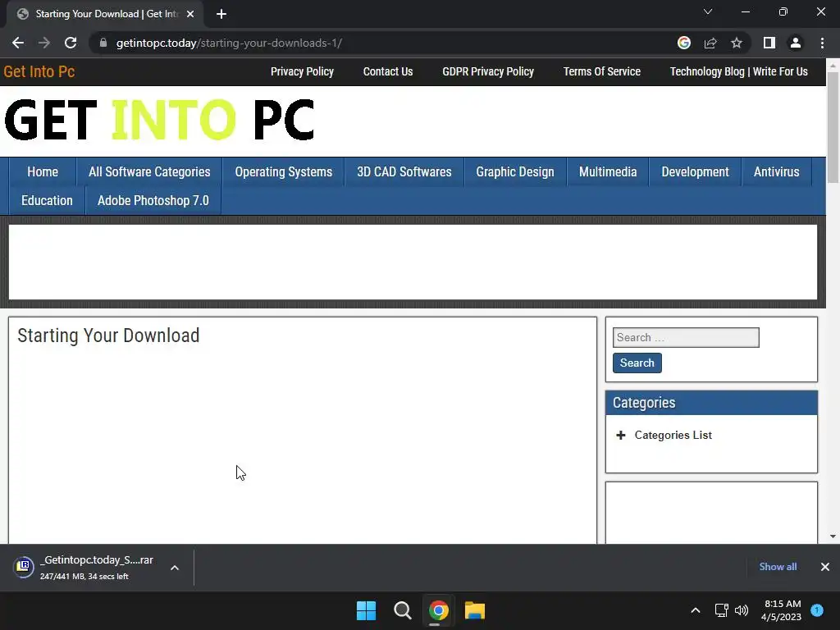Open GDPR Privacy Policy link

[488, 72]
